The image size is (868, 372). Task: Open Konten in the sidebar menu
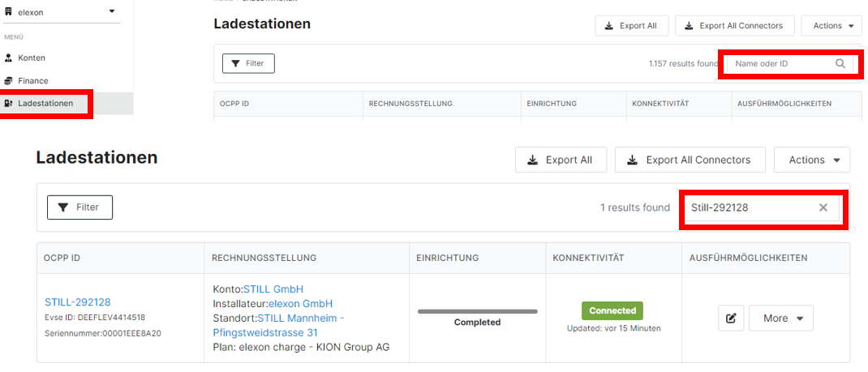[32, 58]
